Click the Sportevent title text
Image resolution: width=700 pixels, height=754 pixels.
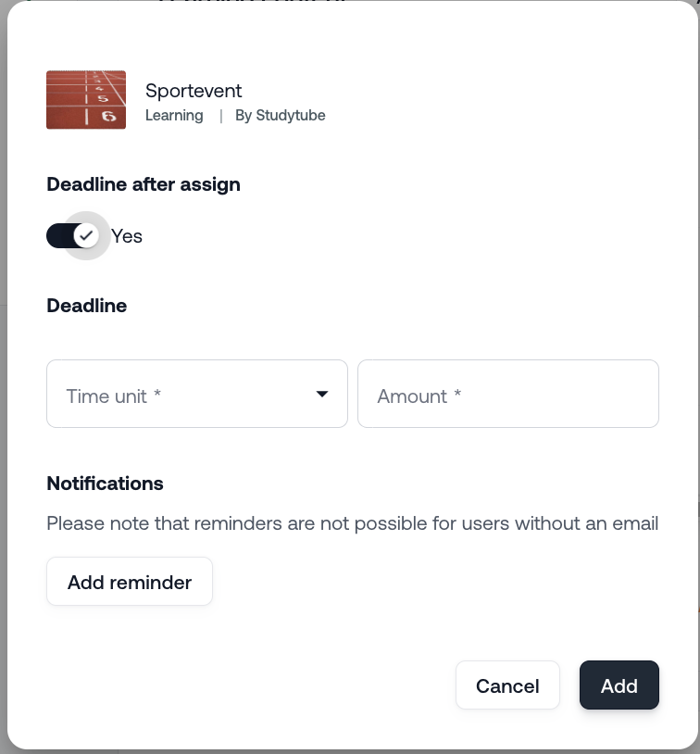click(x=194, y=91)
